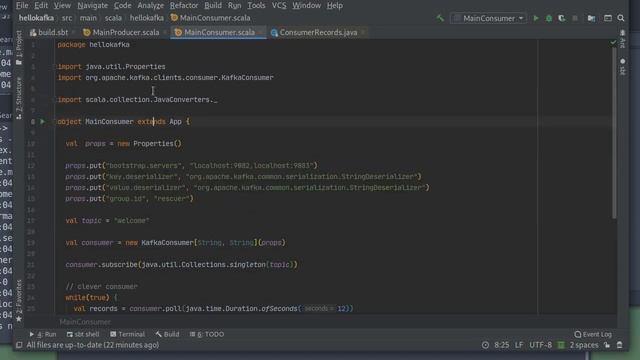
Task: Open the sbt shell tool window
Action: pos(83,334)
